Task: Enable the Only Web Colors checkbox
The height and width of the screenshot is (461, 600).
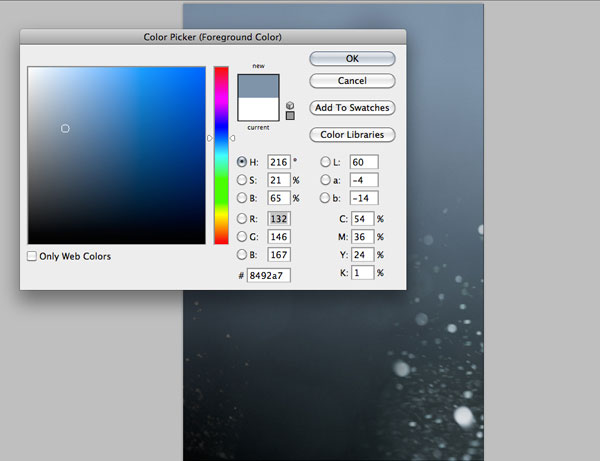Action: pos(33,256)
